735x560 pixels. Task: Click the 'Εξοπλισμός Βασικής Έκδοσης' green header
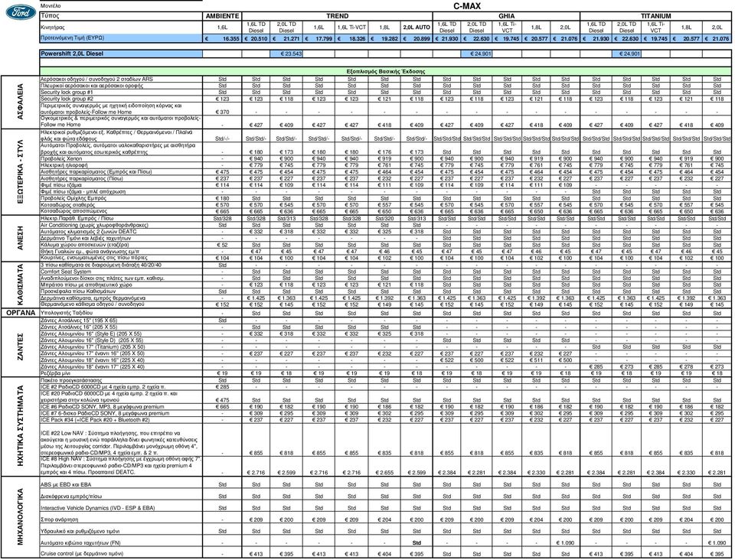[385, 72]
